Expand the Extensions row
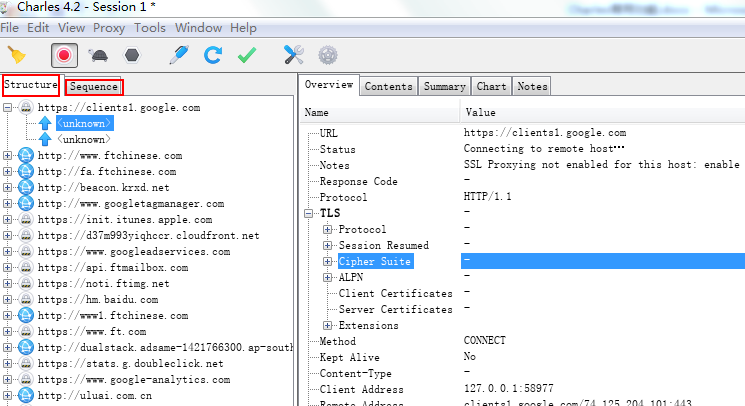 click(327, 325)
